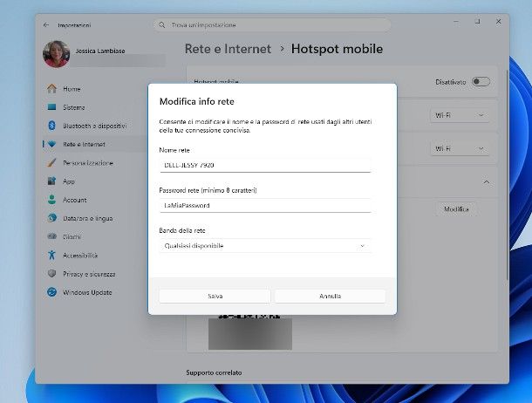This screenshot has width=532, height=403.
Task: Click the Hotspot mobile page title
Action: point(337,49)
